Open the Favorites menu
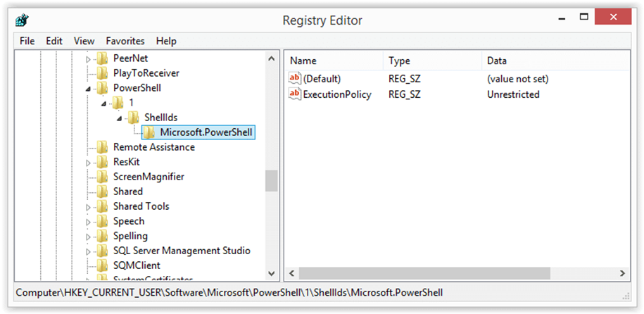Viewport: 644px width, 314px height. [125, 41]
